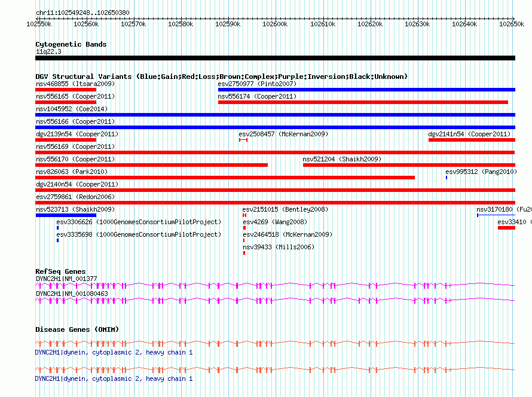This screenshot has height=397, width=532.
Task: Click the 102630k ruler tick label
Action: tap(417, 24)
